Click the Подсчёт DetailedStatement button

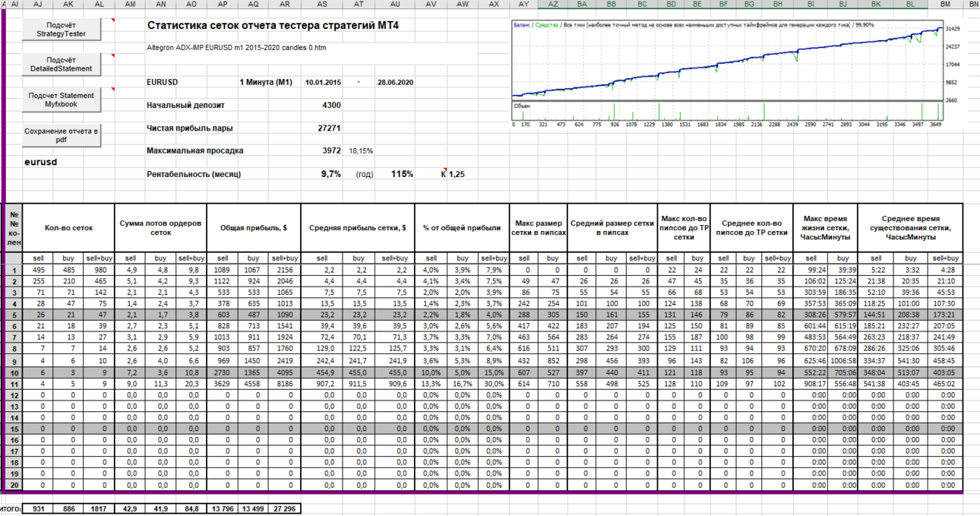click(x=61, y=64)
